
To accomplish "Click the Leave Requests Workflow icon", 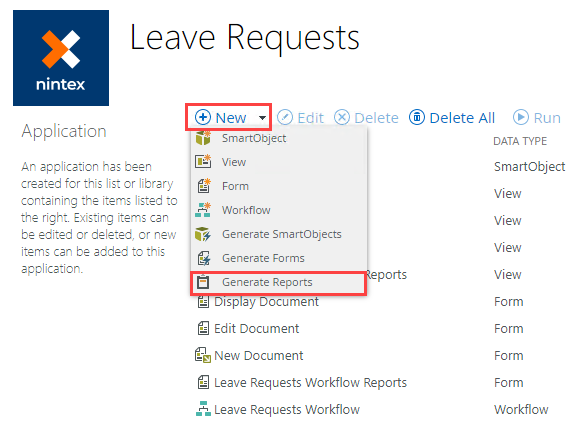I will pyautogui.click(x=203, y=409).
